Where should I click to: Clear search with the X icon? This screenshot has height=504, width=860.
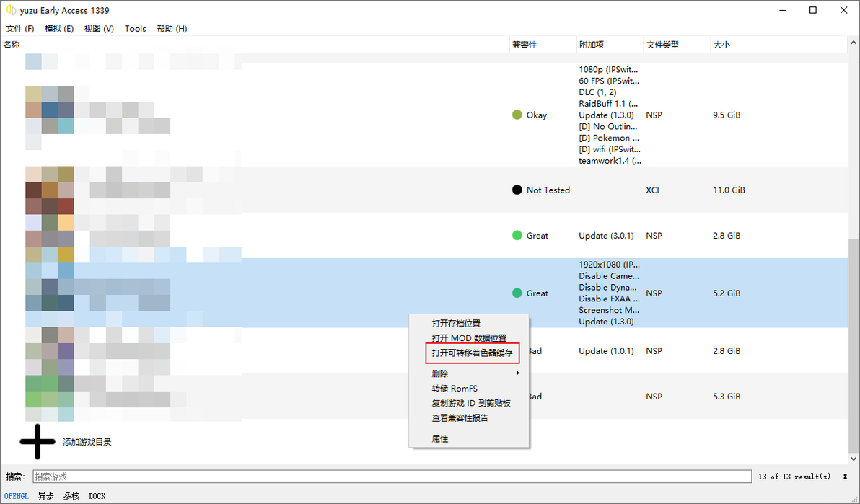[845, 477]
